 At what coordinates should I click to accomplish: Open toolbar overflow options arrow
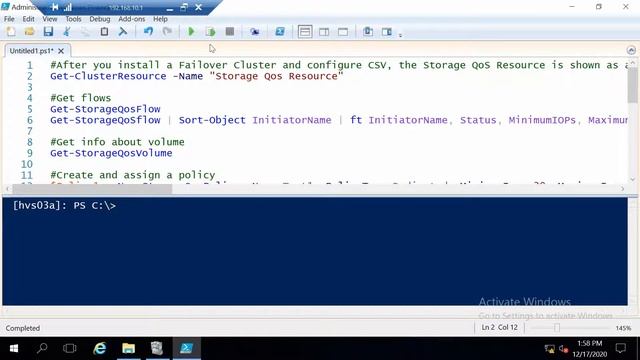pos(400,35)
